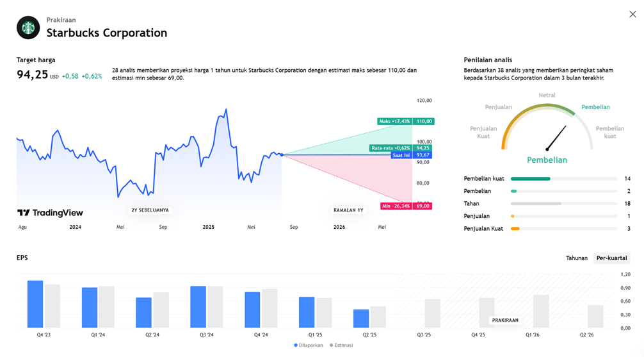This screenshot has width=644, height=357.
Task: Click the Dilaporkan legend item
Action: point(309,345)
